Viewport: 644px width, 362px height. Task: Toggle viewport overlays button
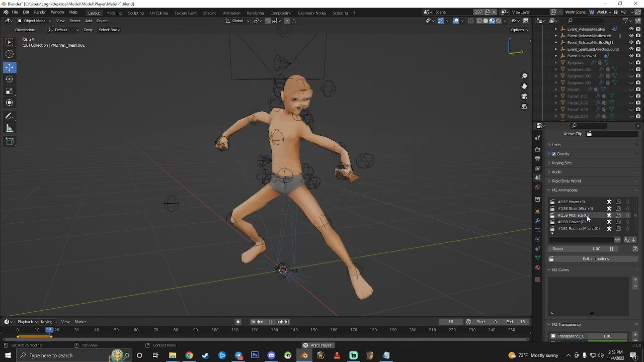[456, 21]
